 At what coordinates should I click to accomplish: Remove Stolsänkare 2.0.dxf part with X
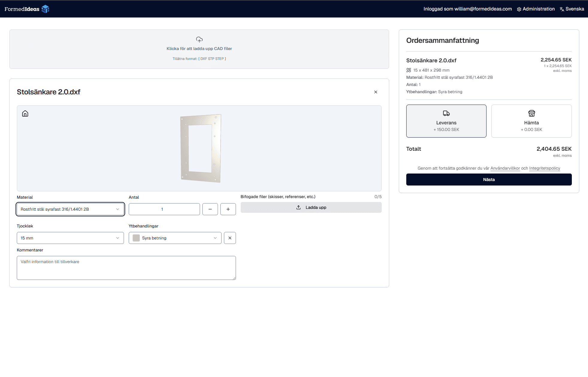coord(376,92)
